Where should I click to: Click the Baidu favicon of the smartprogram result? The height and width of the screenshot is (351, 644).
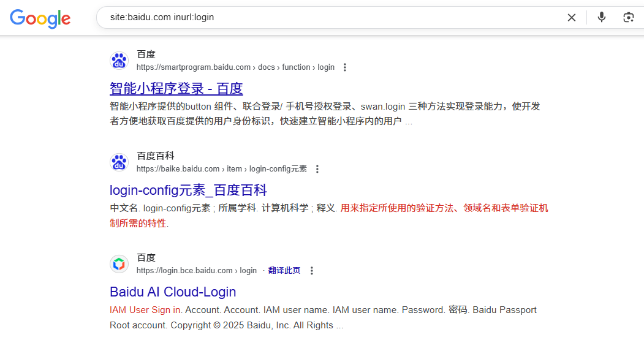(119, 61)
